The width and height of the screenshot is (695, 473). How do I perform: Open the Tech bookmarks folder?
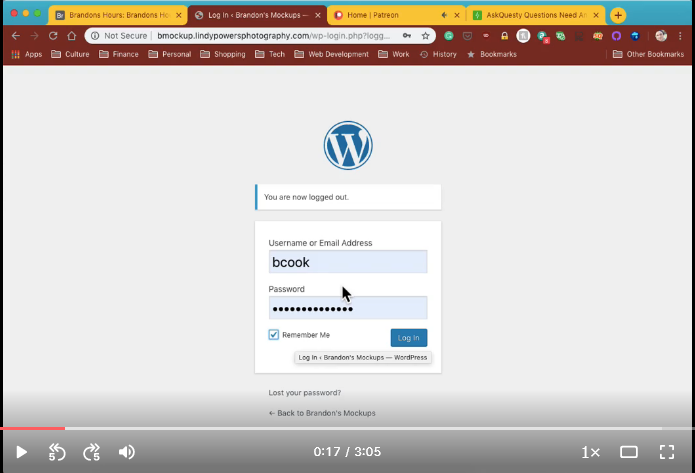[x=270, y=54]
